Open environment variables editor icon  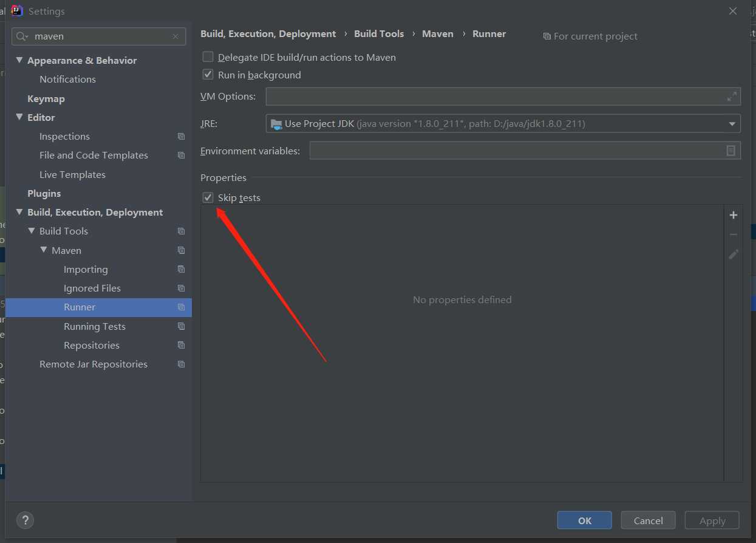[x=731, y=151]
